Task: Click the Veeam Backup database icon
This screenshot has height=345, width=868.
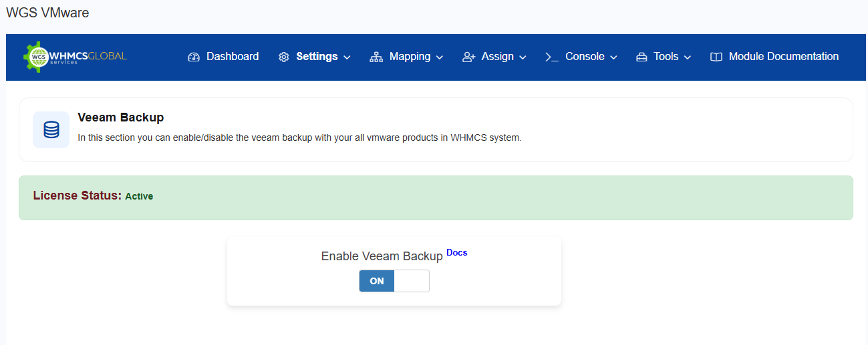Action: (51, 129)
